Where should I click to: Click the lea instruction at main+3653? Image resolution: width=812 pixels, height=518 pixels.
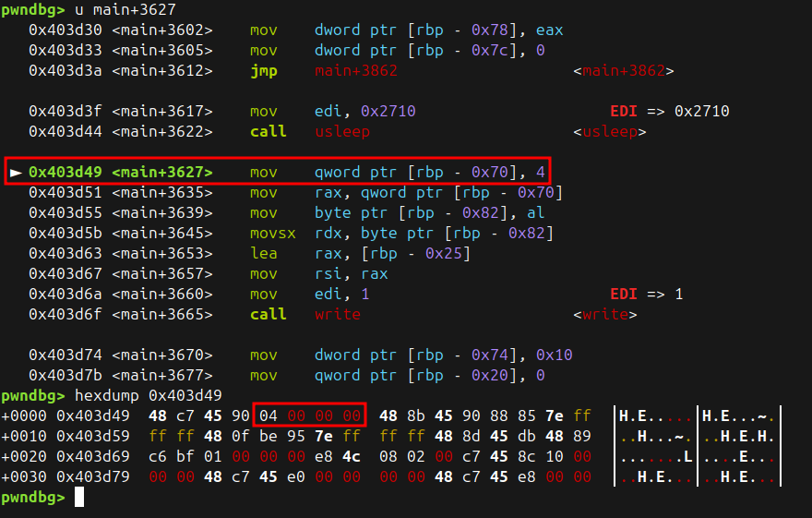click(263, 253)
